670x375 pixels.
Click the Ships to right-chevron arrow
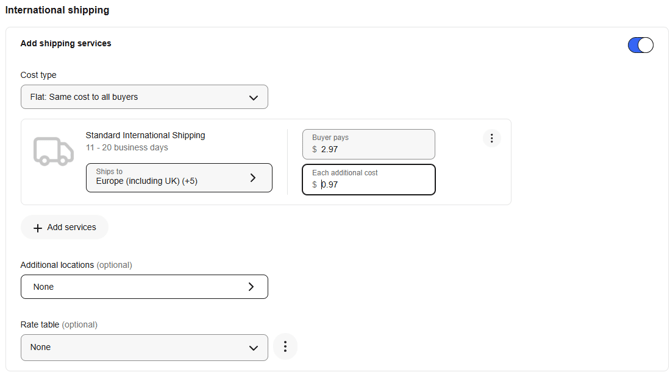coord(253,178)
